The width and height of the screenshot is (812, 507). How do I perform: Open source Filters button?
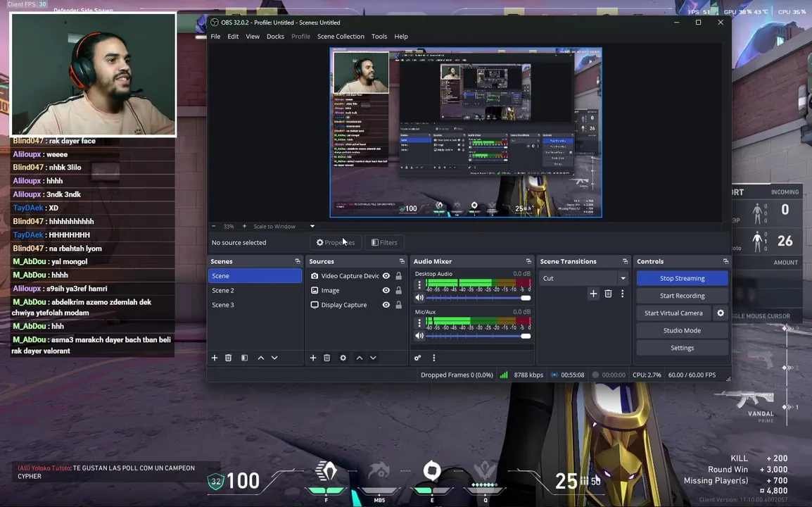click(384, 243)
